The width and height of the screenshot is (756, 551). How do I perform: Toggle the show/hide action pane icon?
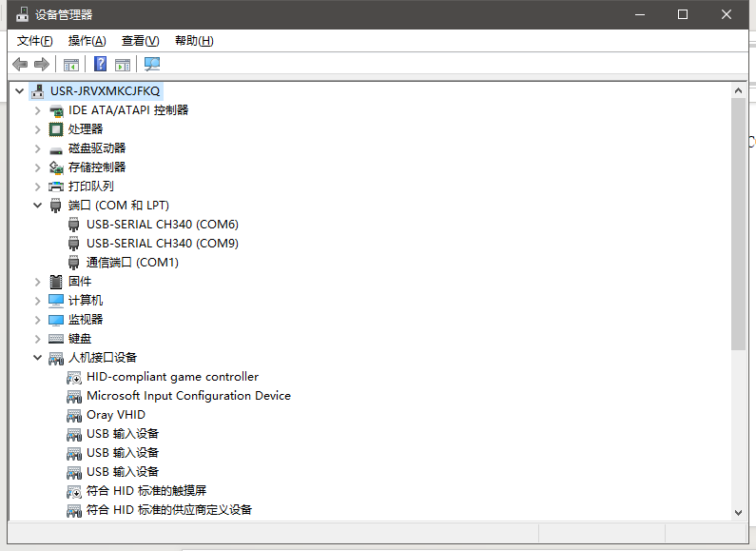123,64
